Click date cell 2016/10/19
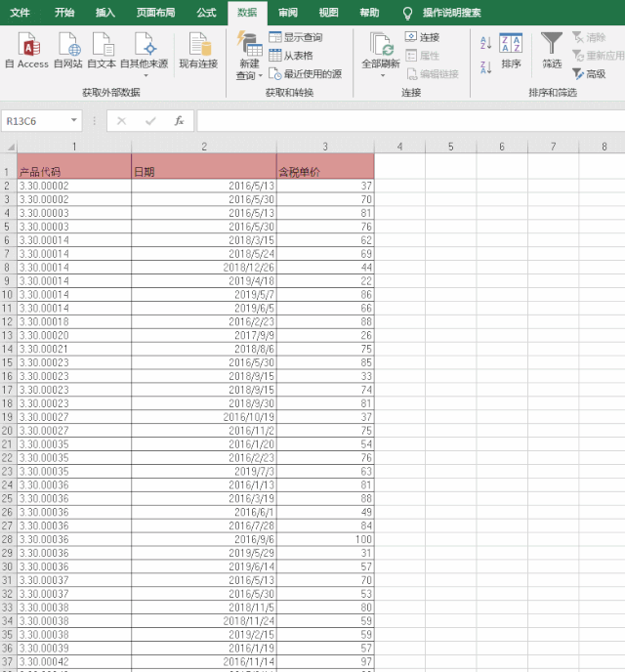 tap(204, 417)
